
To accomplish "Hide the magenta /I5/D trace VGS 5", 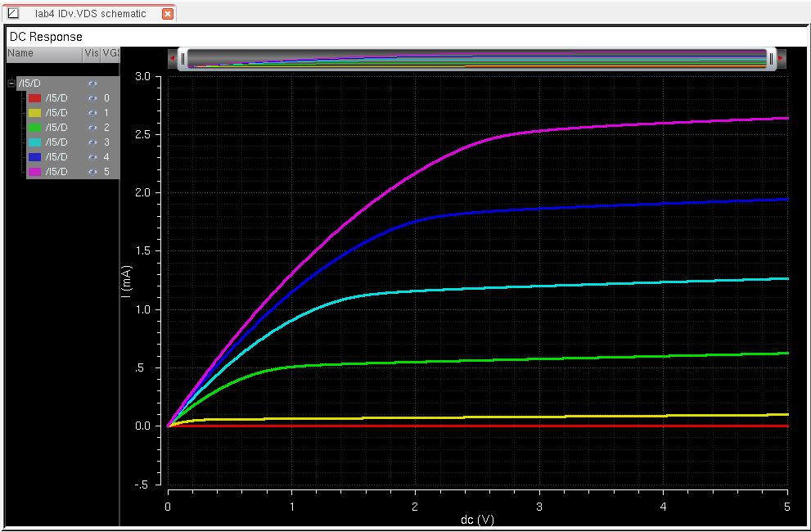I will [x=92, y=171].
